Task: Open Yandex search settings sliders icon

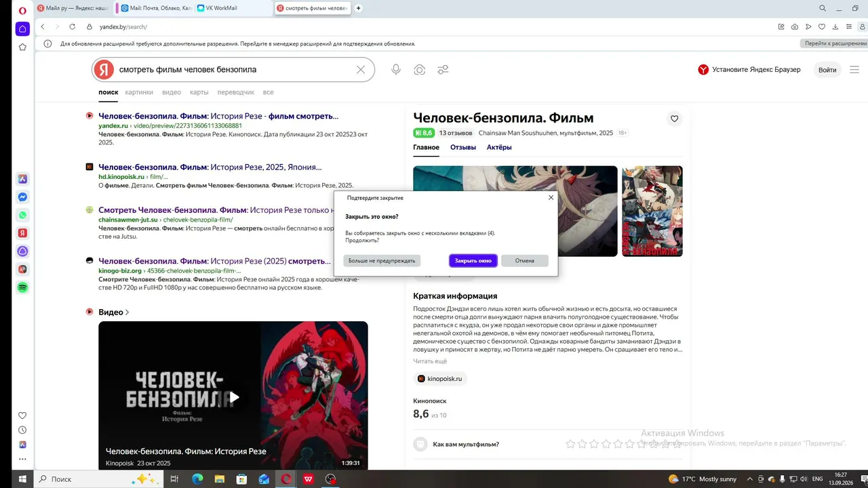Action: click(443, 70)
